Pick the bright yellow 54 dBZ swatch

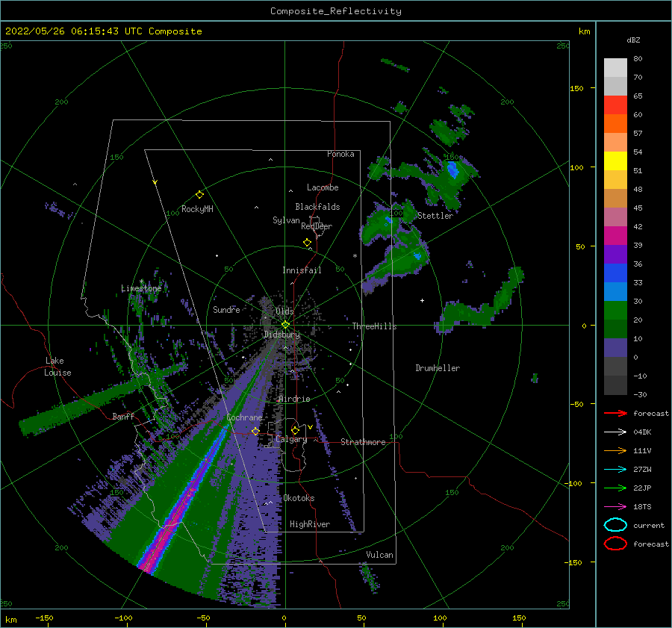tap(615, 161)
